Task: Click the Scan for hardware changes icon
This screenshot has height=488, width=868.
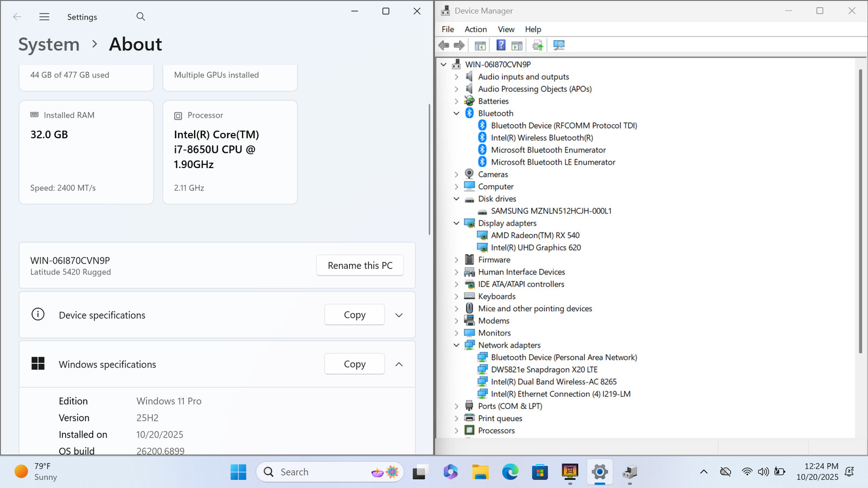Action: coord(559,46)
